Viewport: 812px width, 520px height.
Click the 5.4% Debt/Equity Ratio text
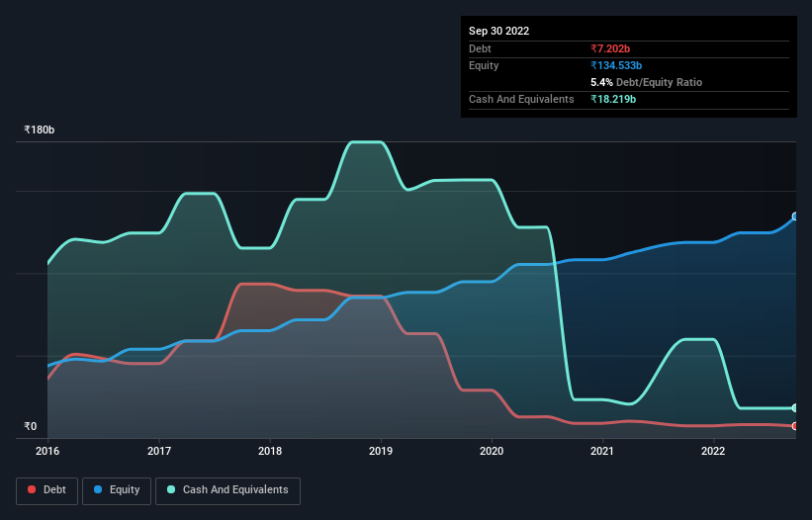(x=646, y=82)
